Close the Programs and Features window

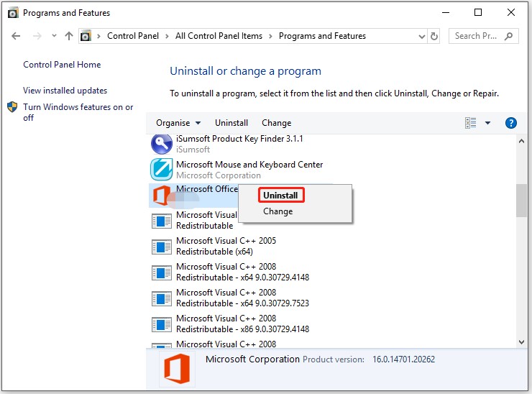[x=511, y=12]
